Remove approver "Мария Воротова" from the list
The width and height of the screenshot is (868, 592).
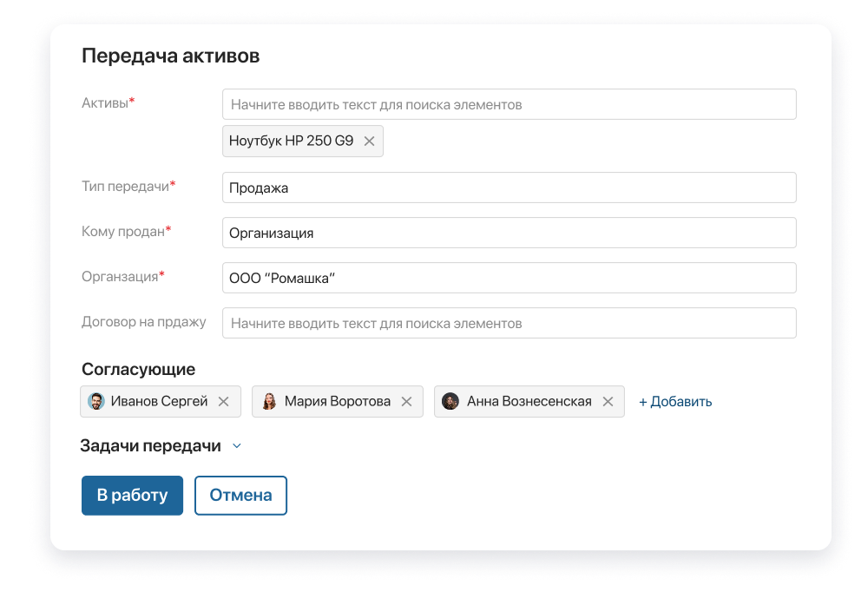tap(406, 401)
